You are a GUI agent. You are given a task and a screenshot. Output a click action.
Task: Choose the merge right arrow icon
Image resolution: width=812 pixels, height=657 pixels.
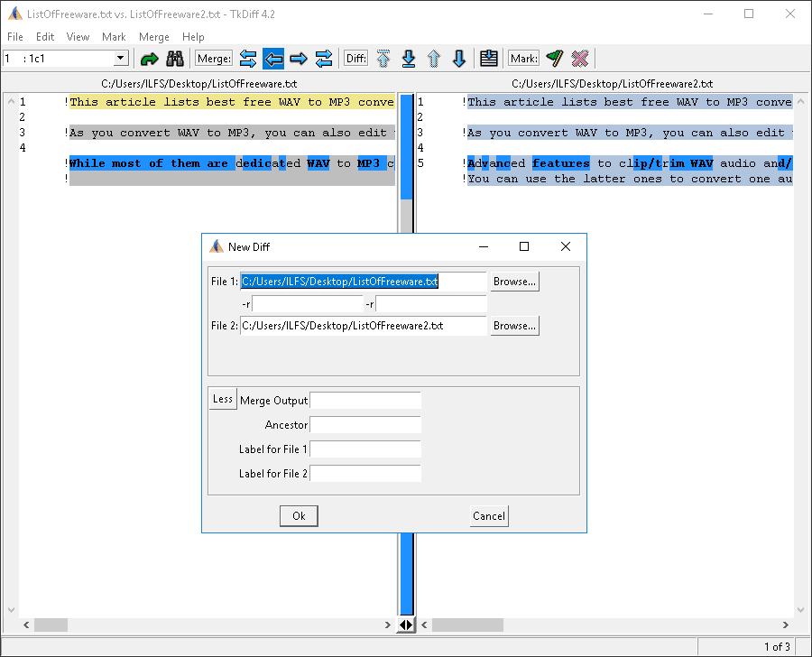click(299, 59)
